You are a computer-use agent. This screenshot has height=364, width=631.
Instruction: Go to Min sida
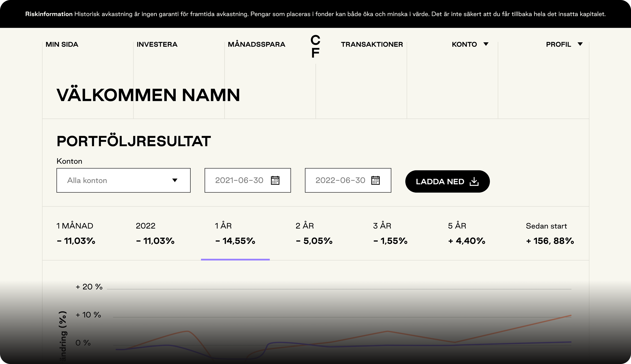point(62,44)
